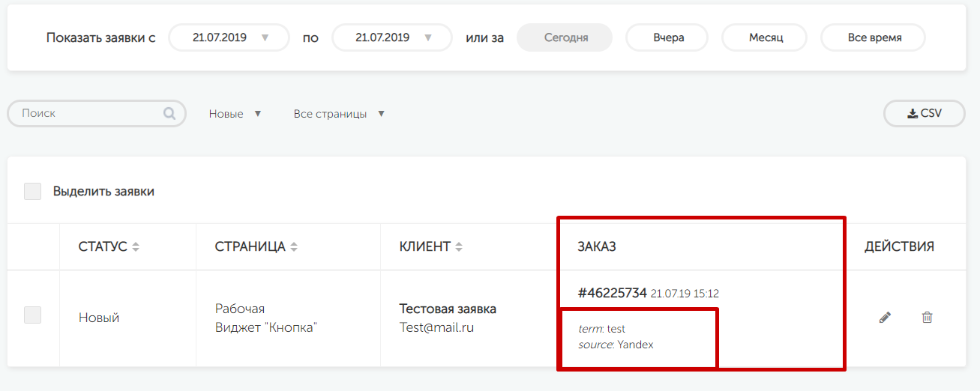This screenshot has width=980, height=391.
Task: Click client email Test@mail.ru
Action: tap(436, 327)
